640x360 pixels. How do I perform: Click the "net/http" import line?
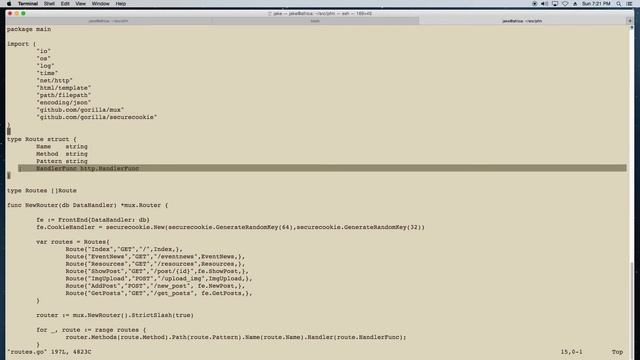(x=54, y=81)
